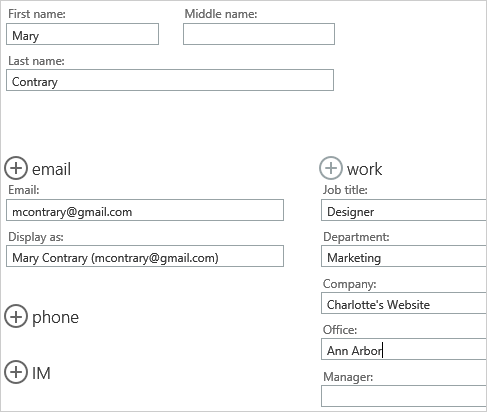Expand phone section via phone heading
The width and height of the screenshot is (487, 412).
[55, 318]
